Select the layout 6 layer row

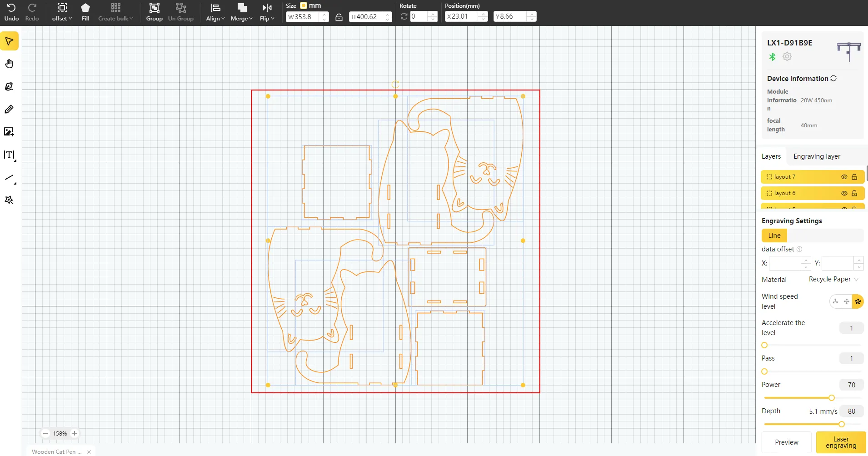click(x=813, y=193)
